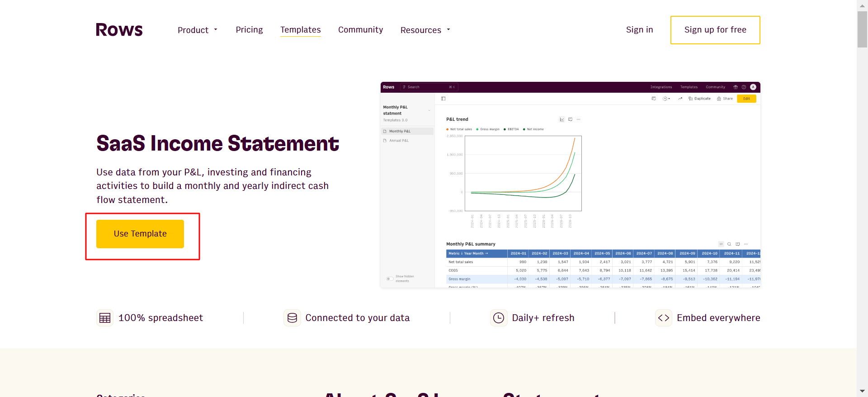Click the page icon beside Monthly P&L
The image size is (868, 397).
pos(385,131)
